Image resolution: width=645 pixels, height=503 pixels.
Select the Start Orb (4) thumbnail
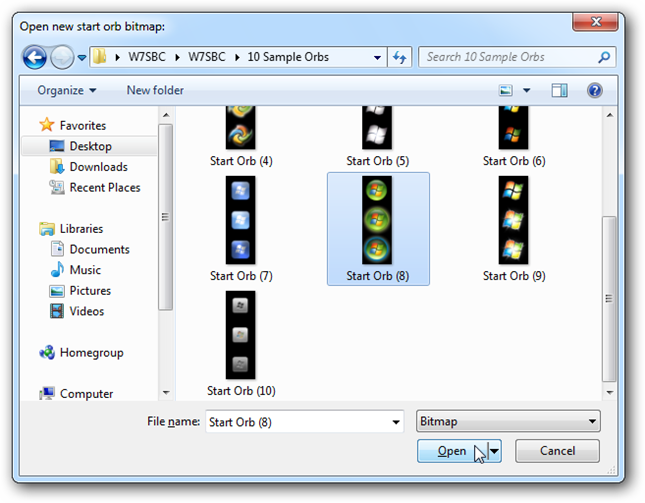241,127
